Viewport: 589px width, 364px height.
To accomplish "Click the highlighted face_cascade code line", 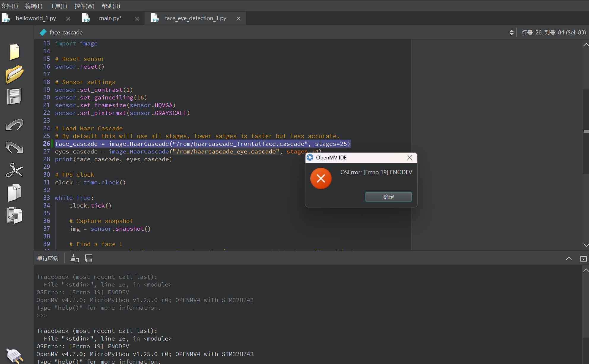I will click(202, 144).
